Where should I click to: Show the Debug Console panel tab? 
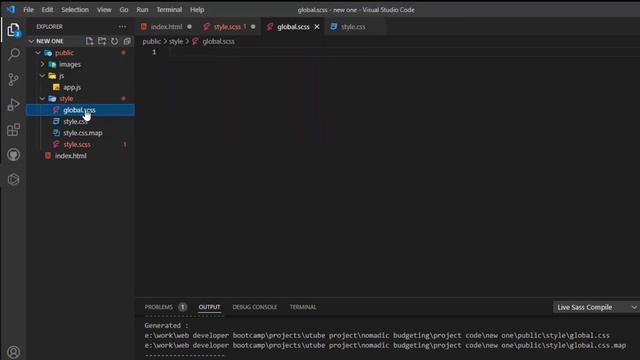(255, 307)
